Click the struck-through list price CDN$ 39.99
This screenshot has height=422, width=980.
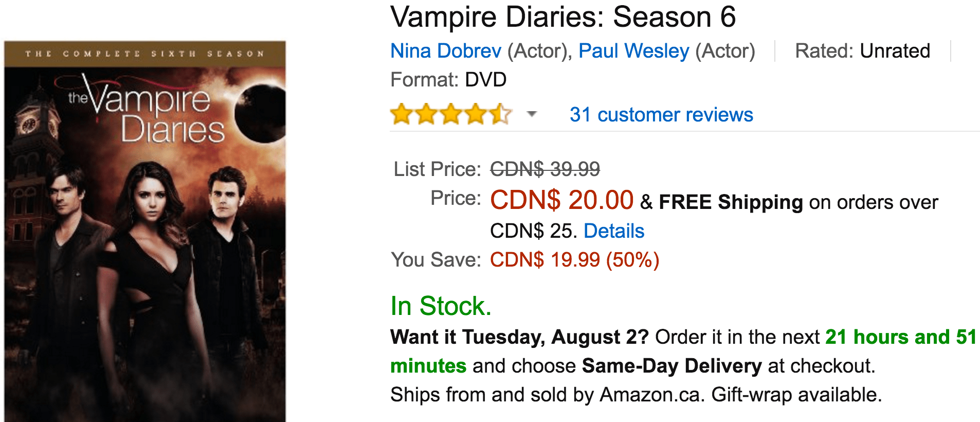tap(545, 169)
